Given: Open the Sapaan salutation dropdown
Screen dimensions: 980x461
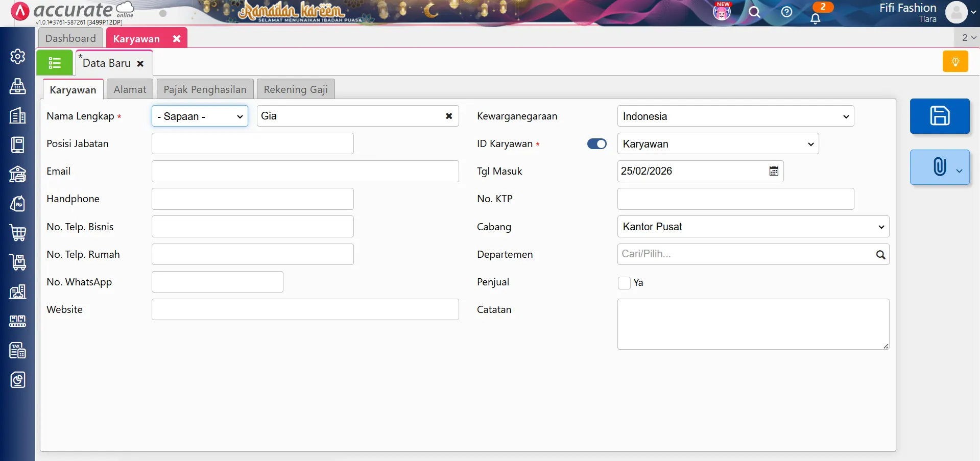Looking at the screenshot, I should pos(199,116).
